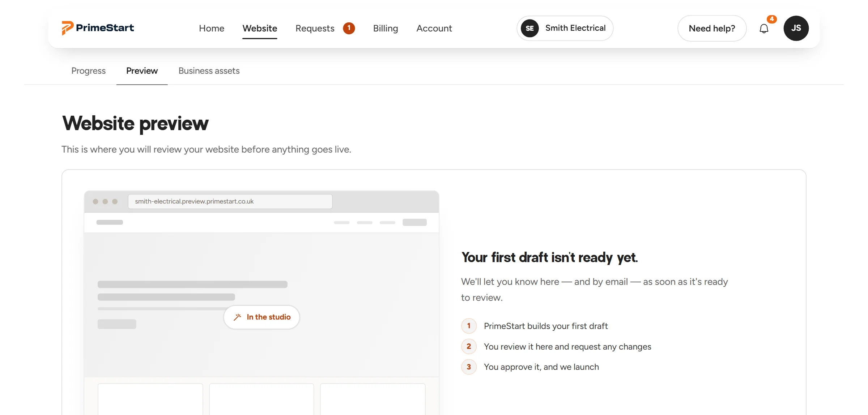Screen dimensions: 868x415
Task: Open the Requests page
Action: pyautogui.click(x=315, y=28)
